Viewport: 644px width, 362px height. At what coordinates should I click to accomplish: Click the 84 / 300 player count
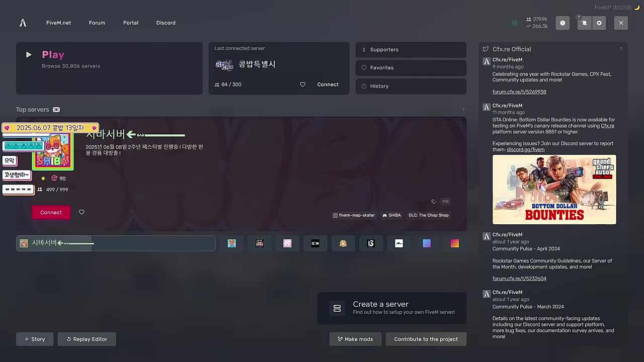[231, 84]
